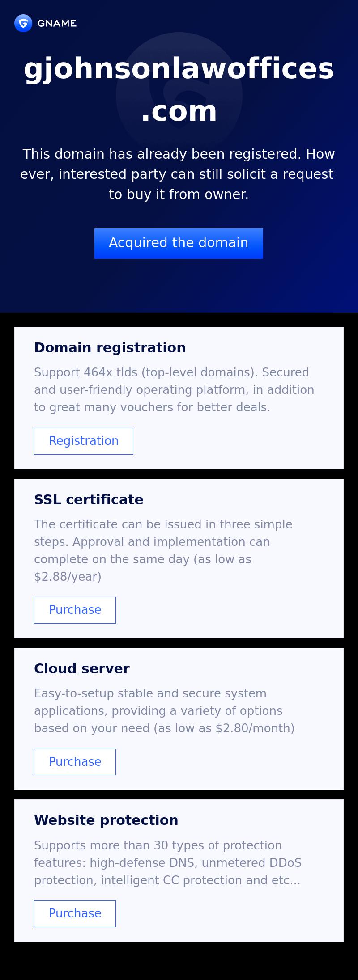
Task: Click the $2.80/month price text
Action: (254, 728)
